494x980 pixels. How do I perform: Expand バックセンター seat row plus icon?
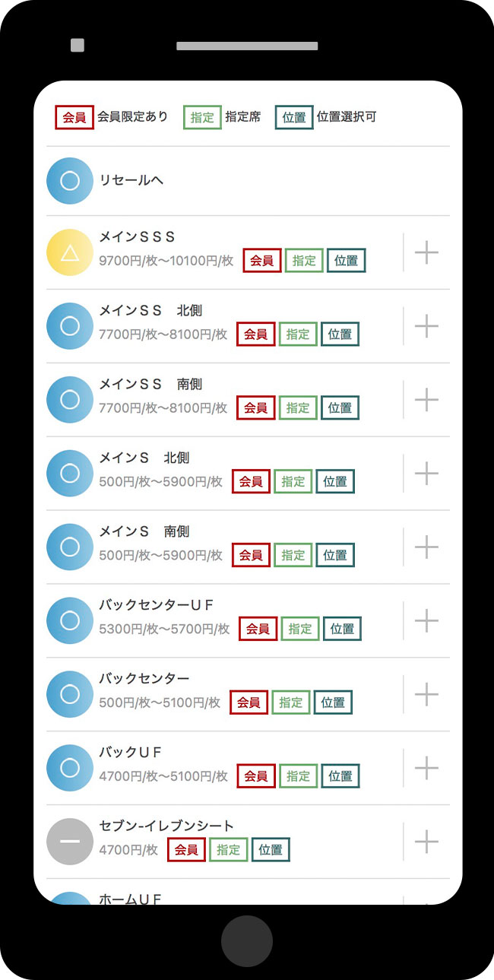426,694
